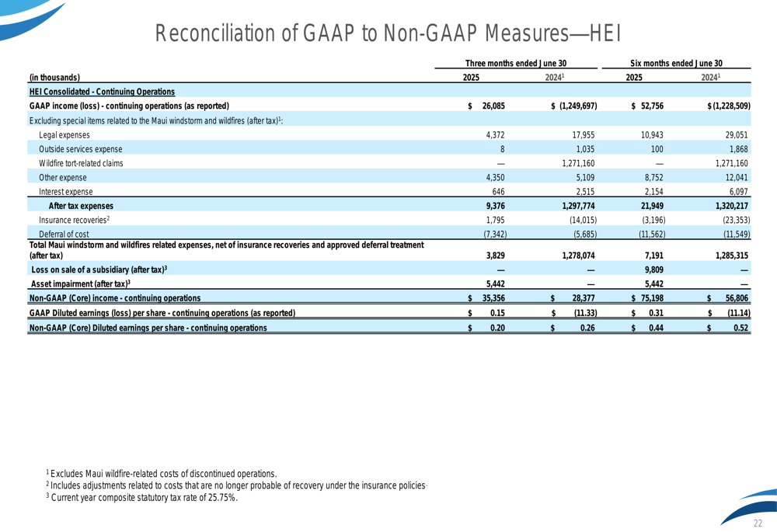Viewport: 777px width, 532px height.
Task: Select the 'Three months ended June 30' column header
Action: click(x=515, y=63)
